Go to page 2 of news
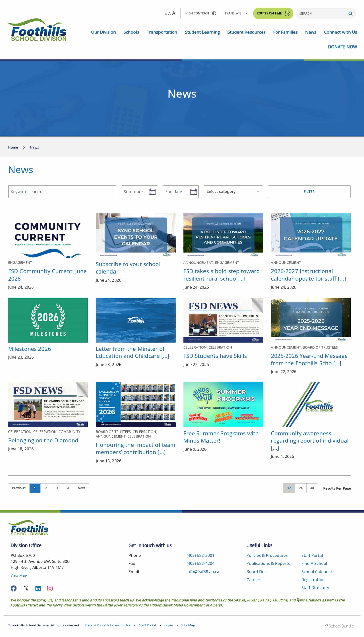 coord(46,488)
